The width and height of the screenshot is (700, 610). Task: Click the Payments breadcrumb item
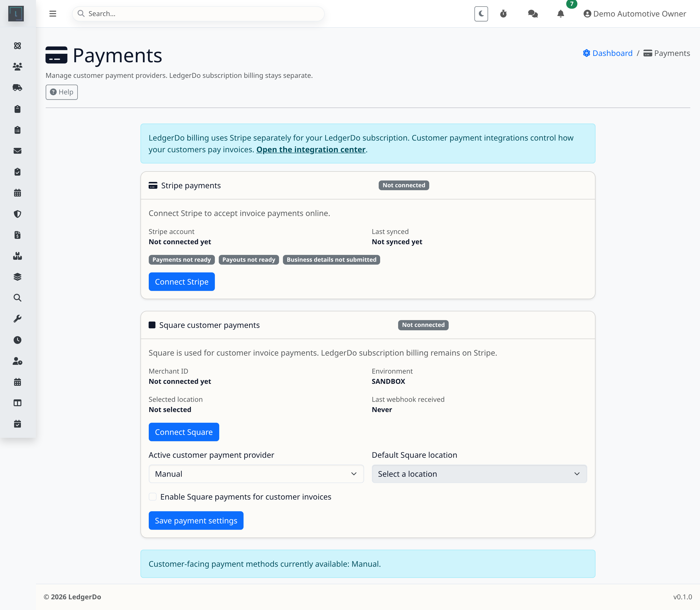(x=667, y=53)
